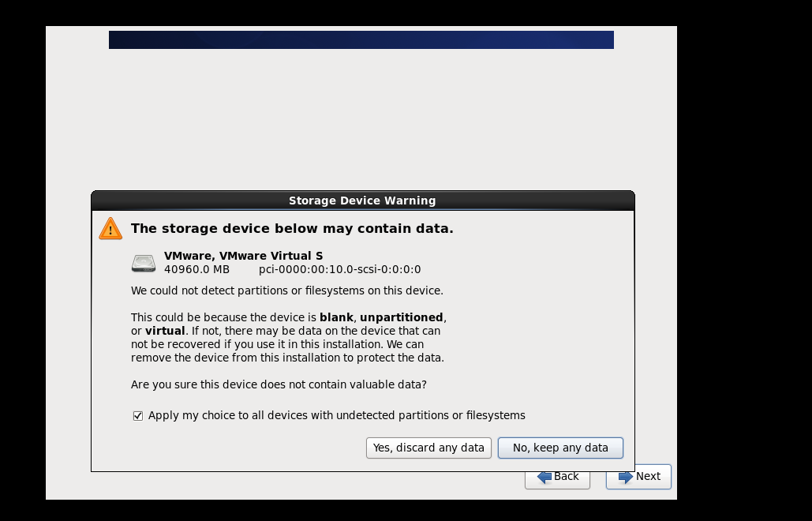Select the VMware, VMware Virtual S device name
The image size is (812, 521).
coord(243,256)
